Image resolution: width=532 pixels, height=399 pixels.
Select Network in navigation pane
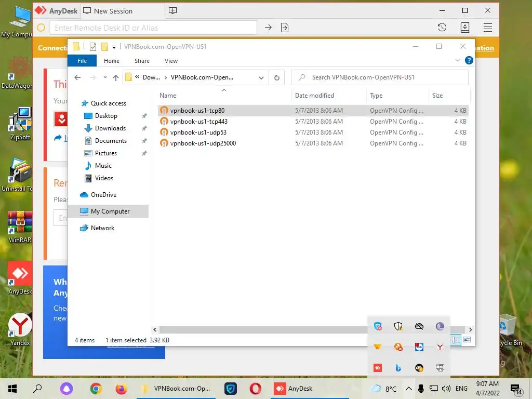[x=102, y=228]
